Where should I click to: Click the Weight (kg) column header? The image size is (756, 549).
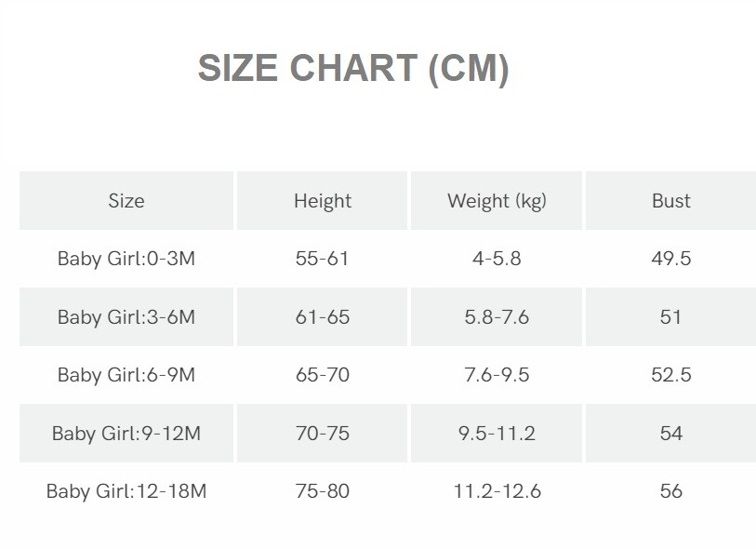[x=497, y=200]
